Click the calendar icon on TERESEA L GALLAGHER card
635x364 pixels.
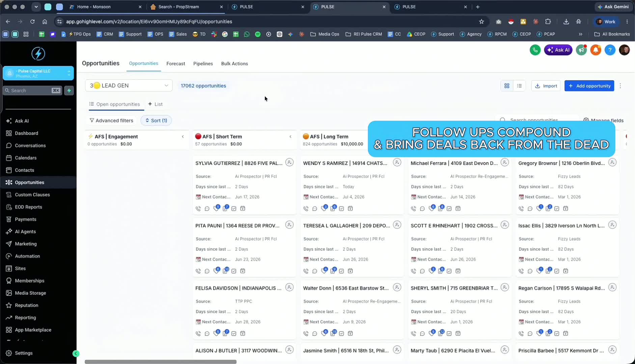click(x=350, y=271)
